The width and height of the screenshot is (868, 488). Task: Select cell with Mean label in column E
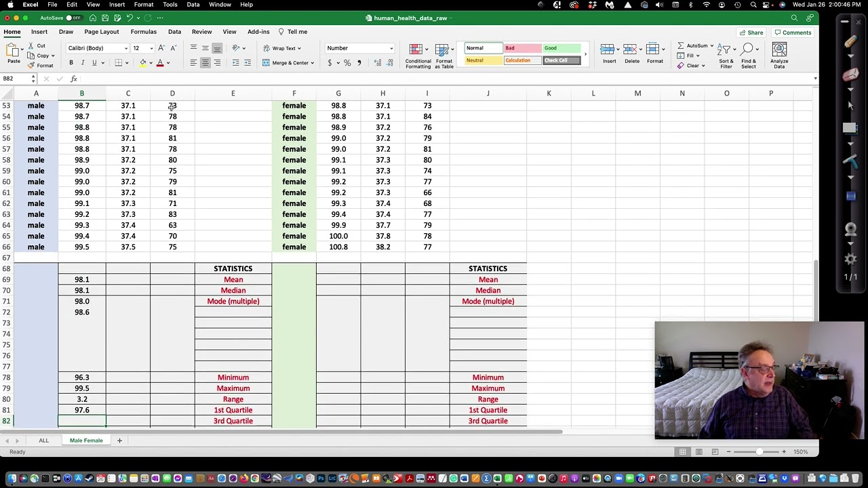pyautogui.click(x=233, y=280)
